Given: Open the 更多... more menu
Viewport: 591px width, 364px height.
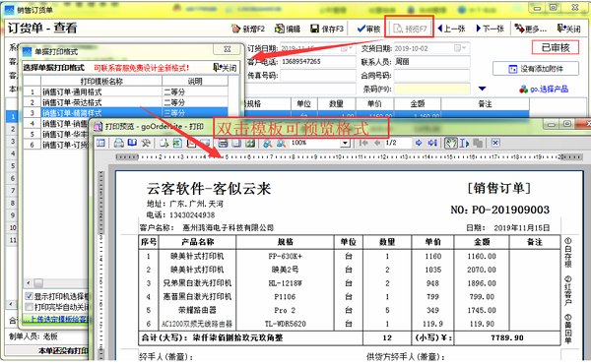Looking at the screenshot, I should coord(531,29).
